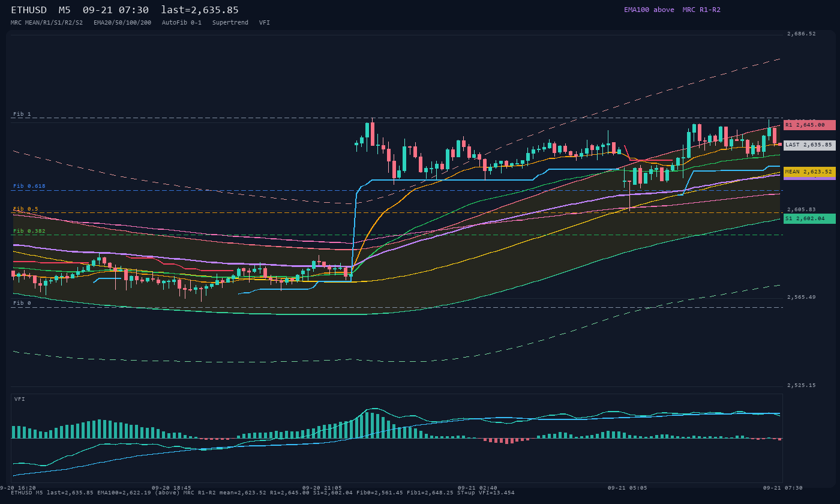This screenshot has height=504, width=840.
Task: Click the S1 2,602.04 price tag
Action: point(809,218)
